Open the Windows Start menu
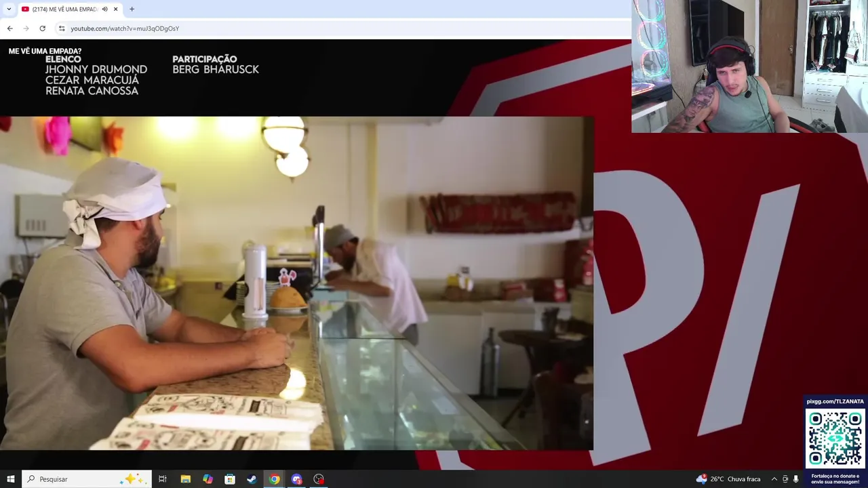This screenshot has width=868, height=488. [x=10, y=479]
